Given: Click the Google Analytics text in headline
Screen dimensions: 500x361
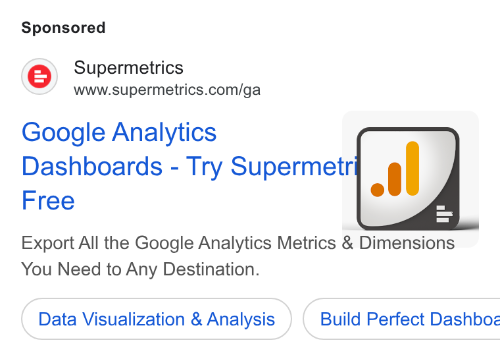Looking at the screenshot, I should click(119, 133).
